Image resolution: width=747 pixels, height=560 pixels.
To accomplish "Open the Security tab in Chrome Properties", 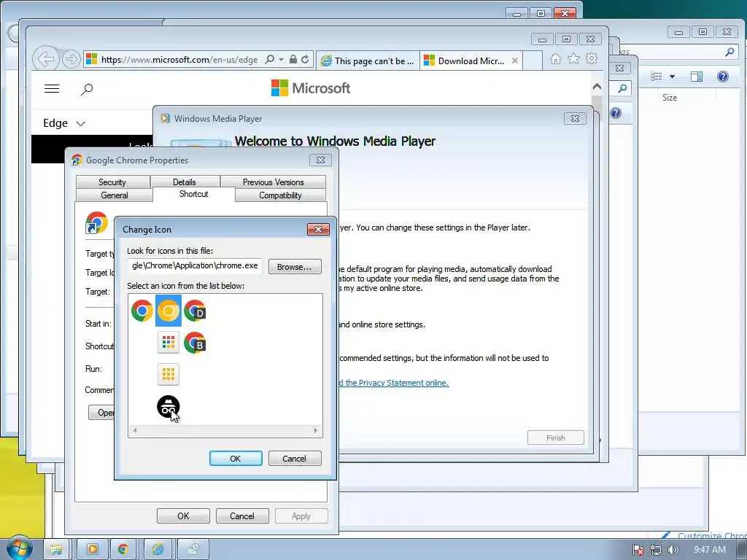I will pos(112,182).
